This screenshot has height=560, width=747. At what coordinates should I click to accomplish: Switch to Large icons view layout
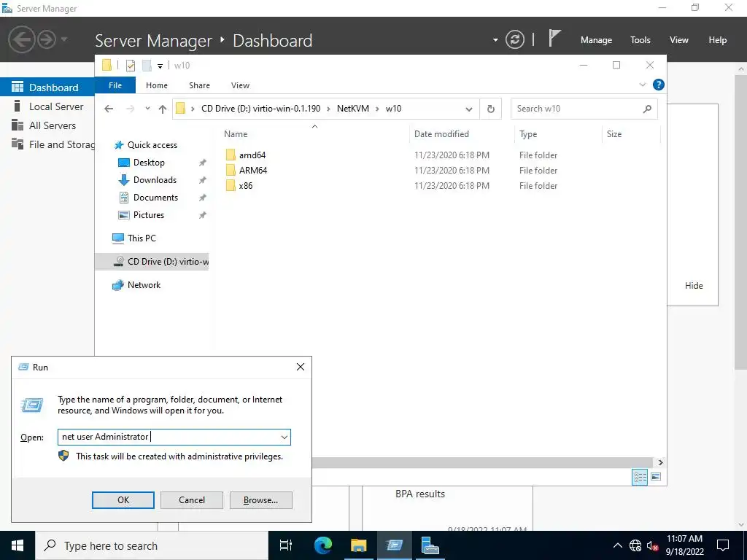[656, 477]
